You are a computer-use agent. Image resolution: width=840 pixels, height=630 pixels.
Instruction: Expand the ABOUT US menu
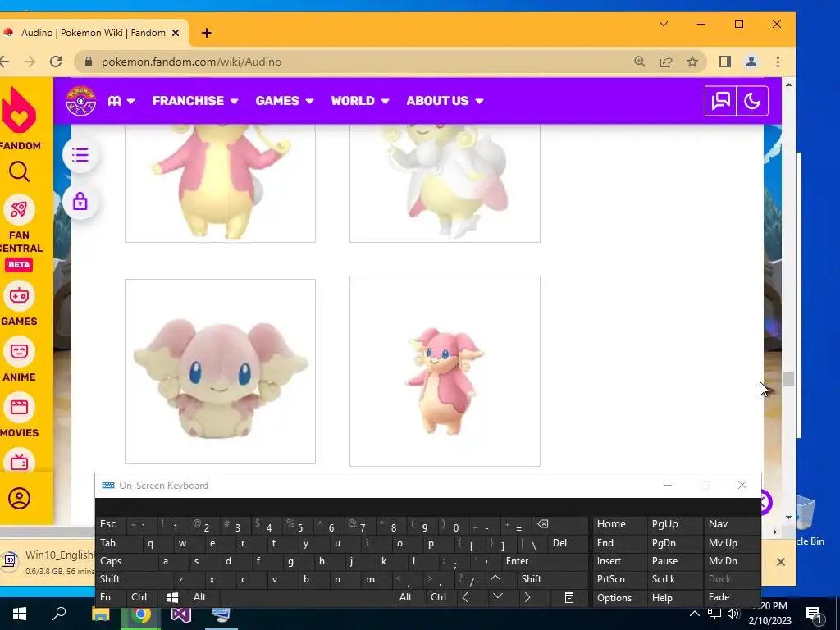pyautogui.click(x=445, y=101)
